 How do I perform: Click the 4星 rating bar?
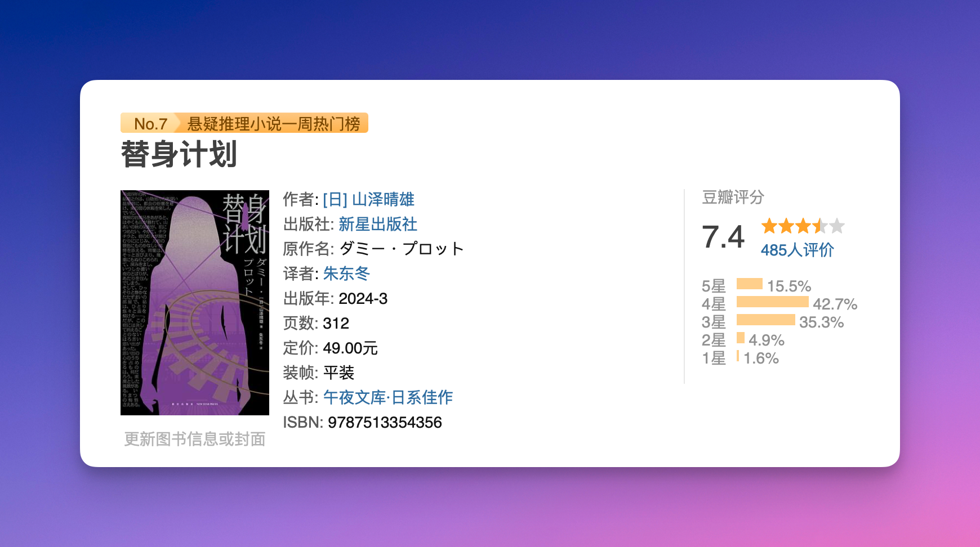coord(773,302)
